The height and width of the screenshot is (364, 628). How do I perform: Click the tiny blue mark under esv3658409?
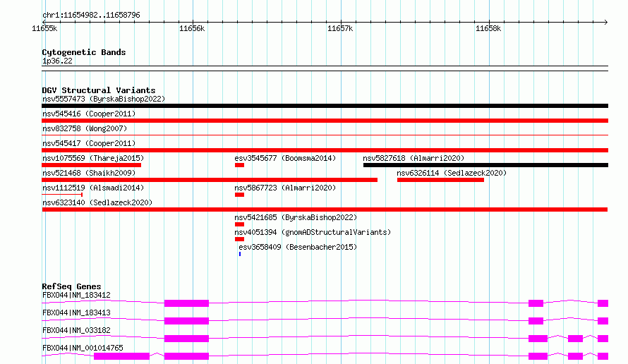(x=240, y=254)
